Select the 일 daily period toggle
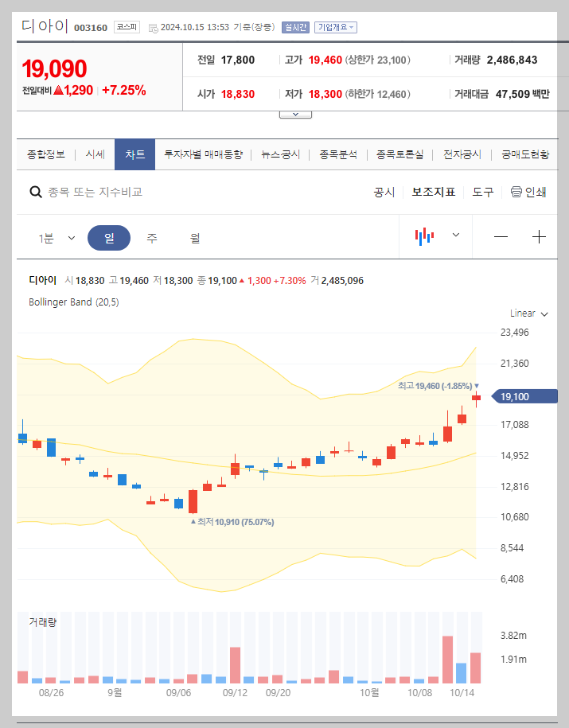Image resolution: width=569 pixels, height=728 pixels. pos(109,236)
